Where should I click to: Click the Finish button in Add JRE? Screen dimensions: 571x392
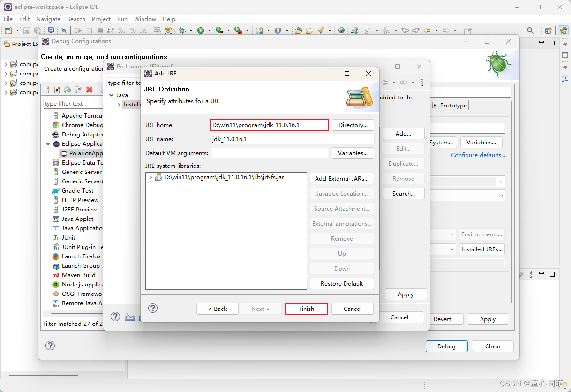coord(307,309)
